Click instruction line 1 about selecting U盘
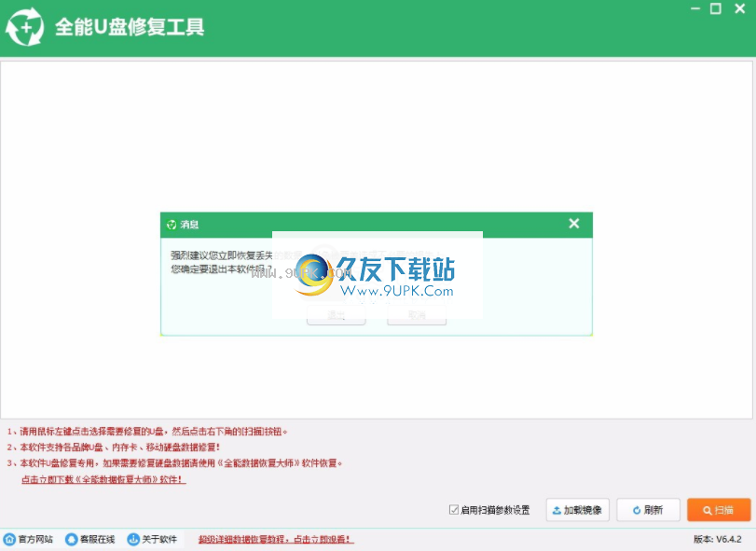This screenshot has height=551, width=756. tap(147, 432)
